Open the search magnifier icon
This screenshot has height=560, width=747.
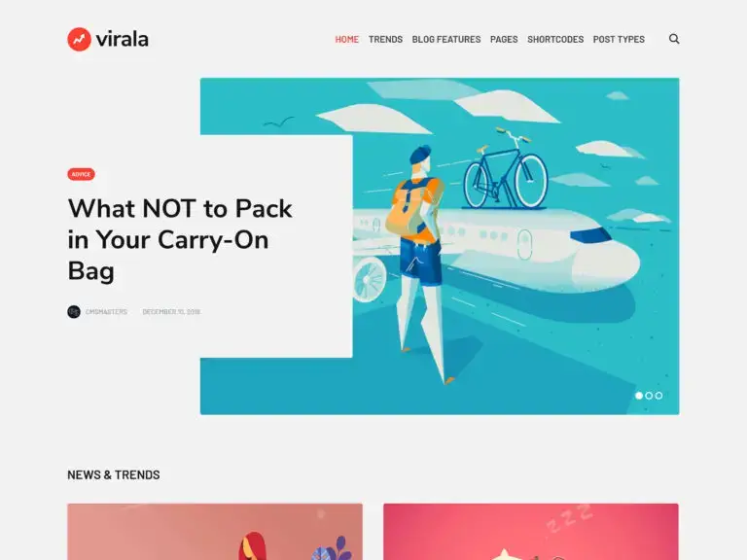[x=674, y=39]
